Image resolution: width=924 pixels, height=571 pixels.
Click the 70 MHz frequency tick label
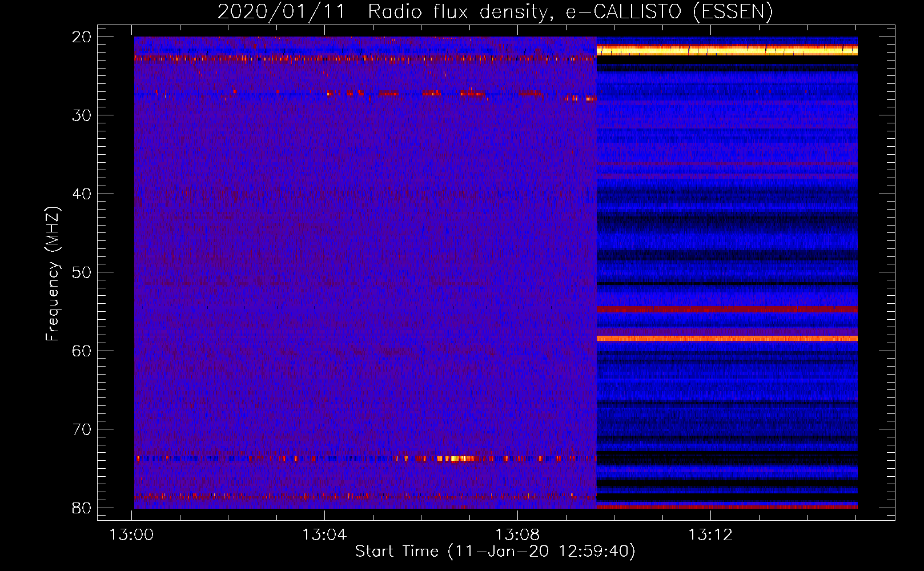[x=82, y=429]
